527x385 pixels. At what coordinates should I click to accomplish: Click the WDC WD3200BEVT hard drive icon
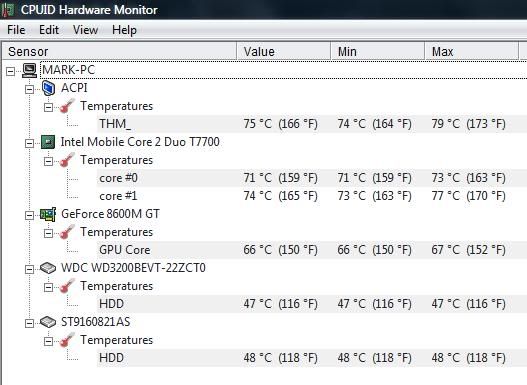pyautogui.click(x=48, y=268)
